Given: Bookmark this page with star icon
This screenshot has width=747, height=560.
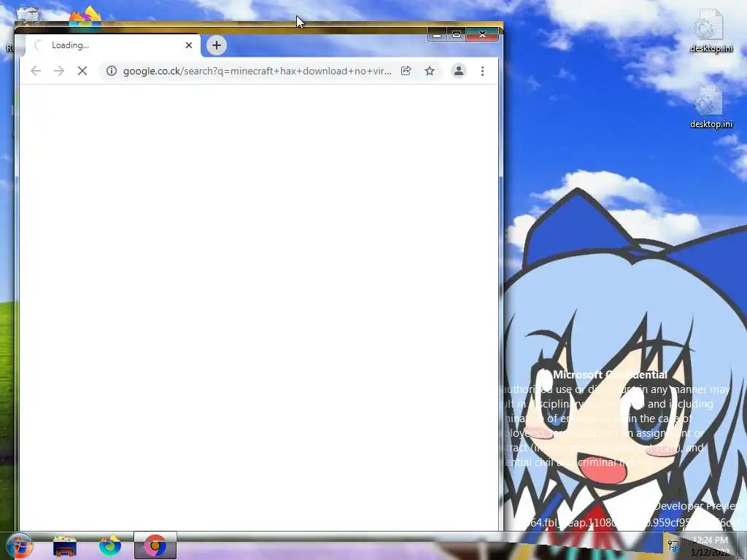Looking at the screenshot, I should coord(430,71).
